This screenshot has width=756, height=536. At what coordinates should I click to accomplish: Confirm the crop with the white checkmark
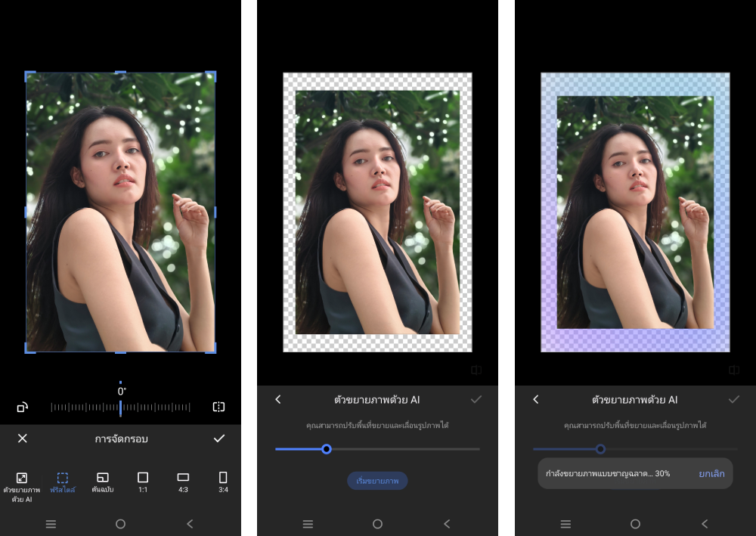point(219,438)
